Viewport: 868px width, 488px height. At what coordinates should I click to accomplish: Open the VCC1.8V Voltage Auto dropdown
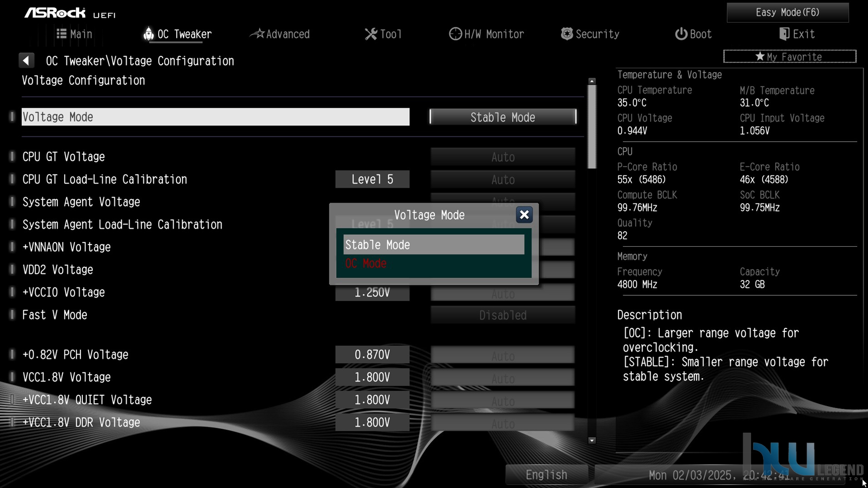click(x=503, y=378)
